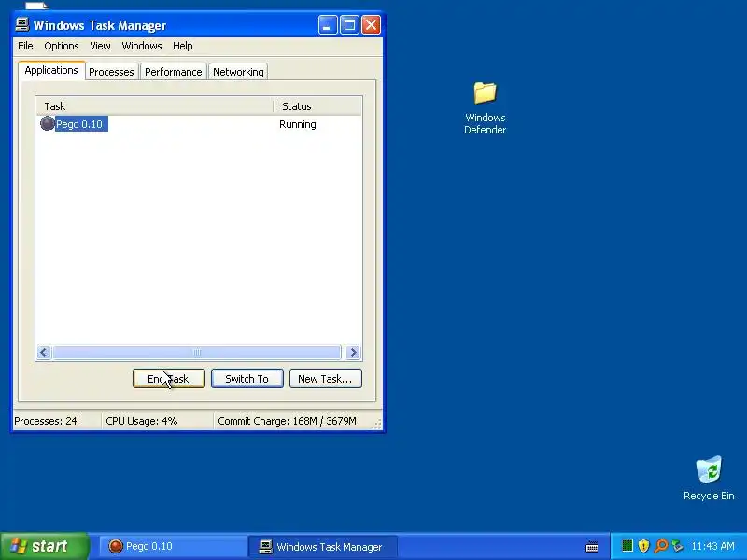Open the on-screen keyboard taskbar icon
Viewport: 747px width, 560px height.
(x=592, y=546)
